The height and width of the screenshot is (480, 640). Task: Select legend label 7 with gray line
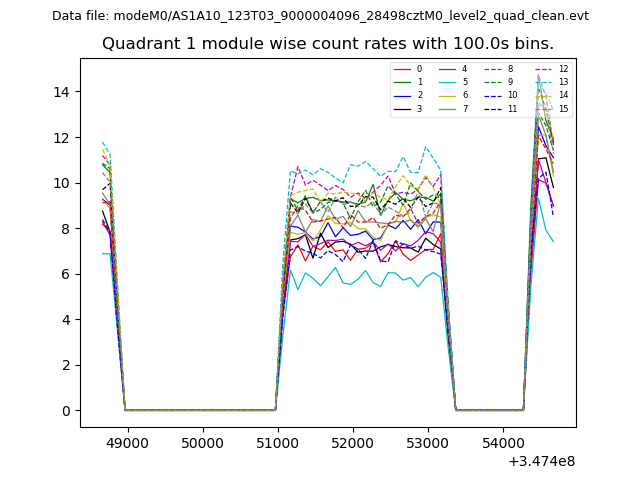click(463, 108)
